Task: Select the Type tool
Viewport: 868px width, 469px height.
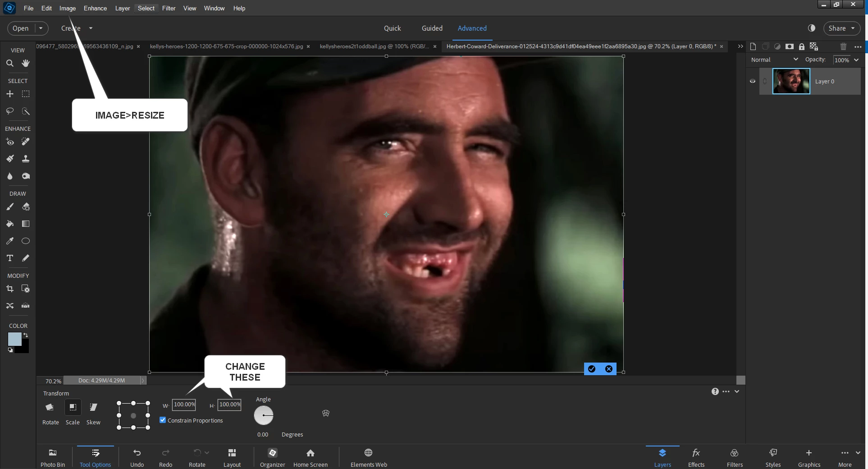Action: click(10, 258)
